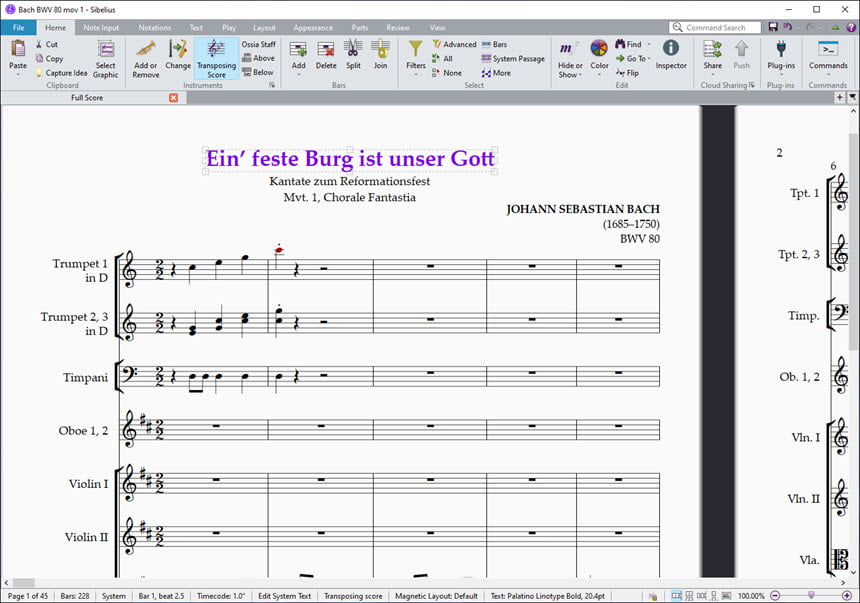
Task: Save score with floppy disk icon
Action: tap(773, 27)
